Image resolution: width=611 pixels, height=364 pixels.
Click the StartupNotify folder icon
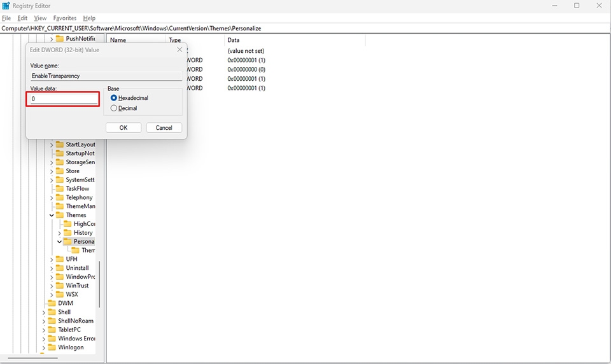pos(60,153)
